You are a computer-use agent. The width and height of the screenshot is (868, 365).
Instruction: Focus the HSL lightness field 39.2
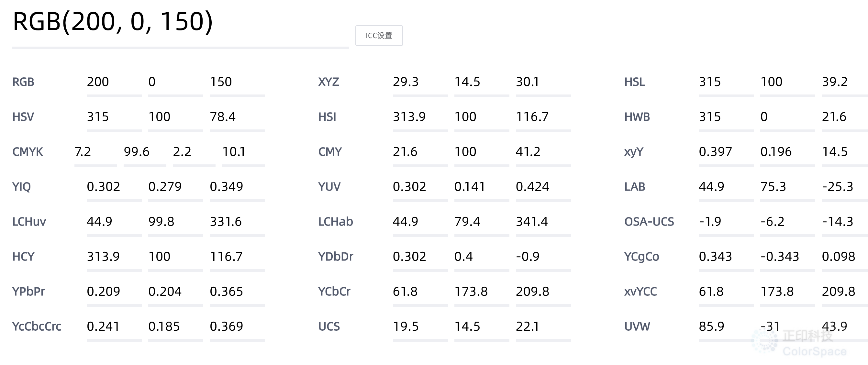coord(845,83)
